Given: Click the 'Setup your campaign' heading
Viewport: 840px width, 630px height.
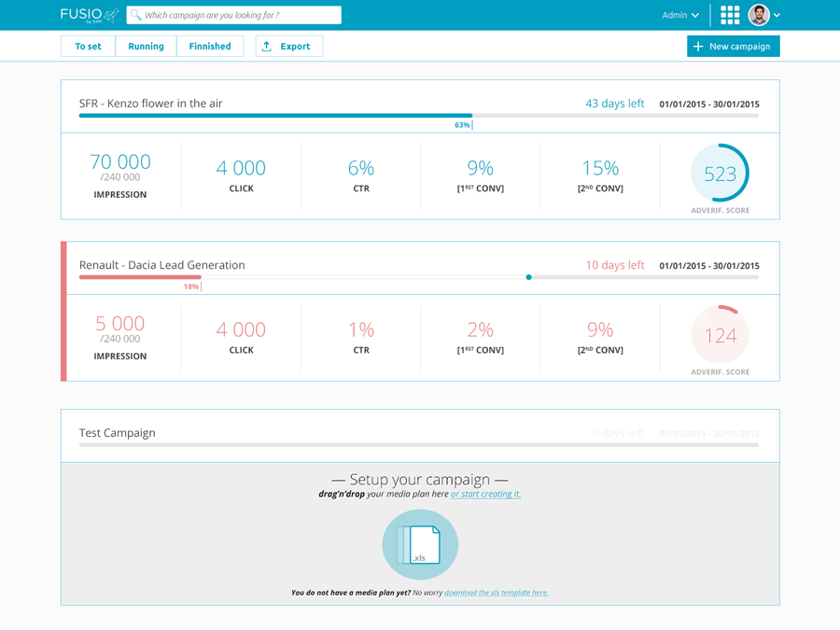Looking at the screenshot, I should pyautogui.click(x=420, y=479).
